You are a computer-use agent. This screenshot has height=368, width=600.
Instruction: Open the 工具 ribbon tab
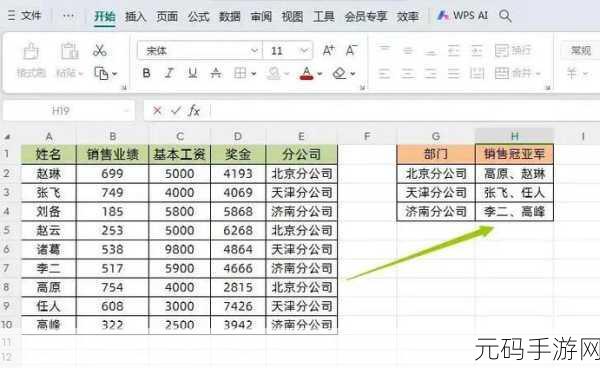click(x=324, y=16)
